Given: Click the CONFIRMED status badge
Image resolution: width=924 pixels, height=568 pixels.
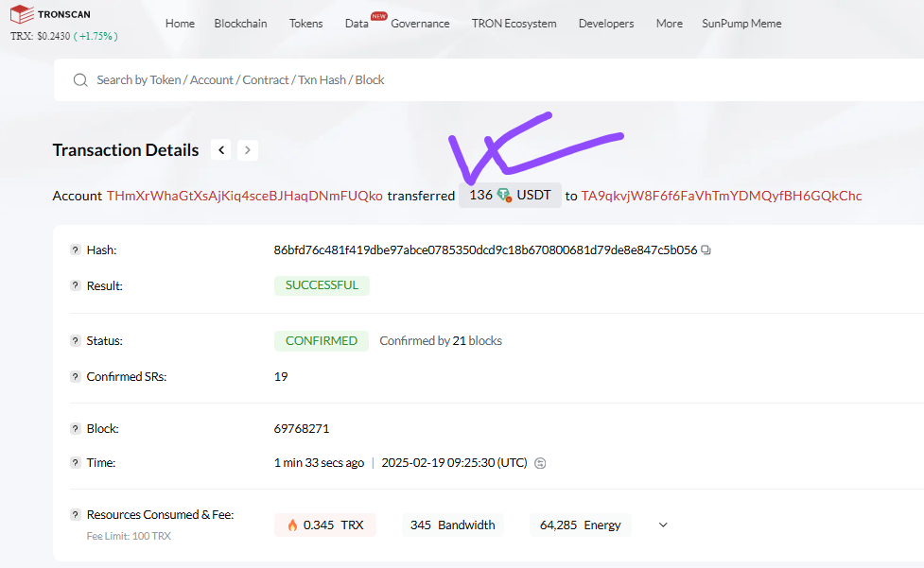Looking at the screenshot, I should pyautogui.click(x=322, y=341).
